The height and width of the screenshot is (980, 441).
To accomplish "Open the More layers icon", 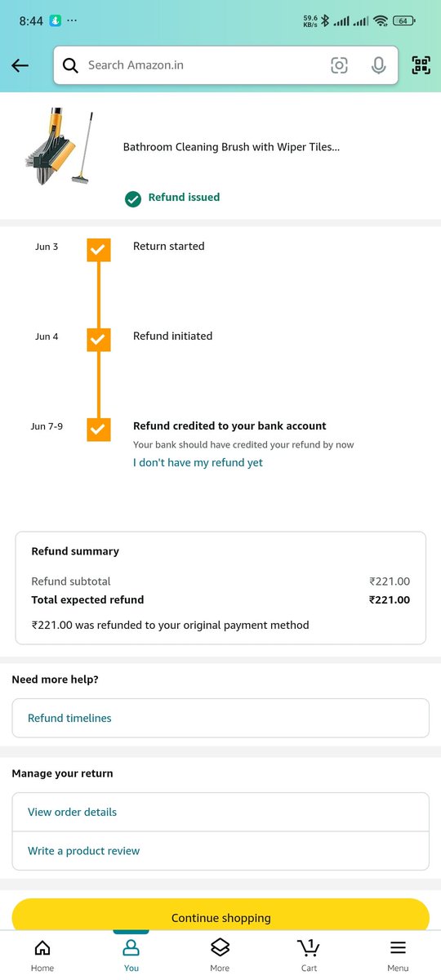I will [220, 954].
